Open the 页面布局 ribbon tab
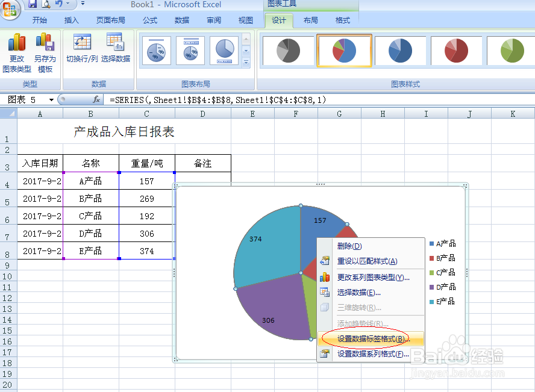 tap(110, 20)
